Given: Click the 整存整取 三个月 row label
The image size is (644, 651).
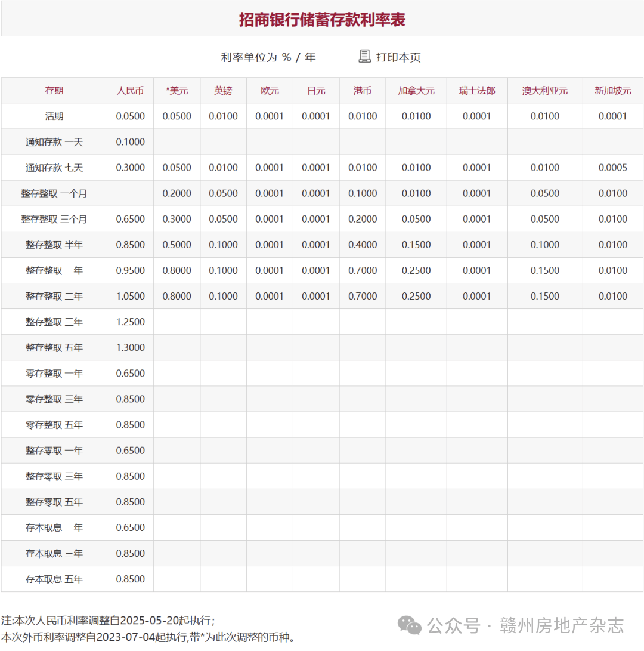Looking at the screenshot, I should point(54,219).
